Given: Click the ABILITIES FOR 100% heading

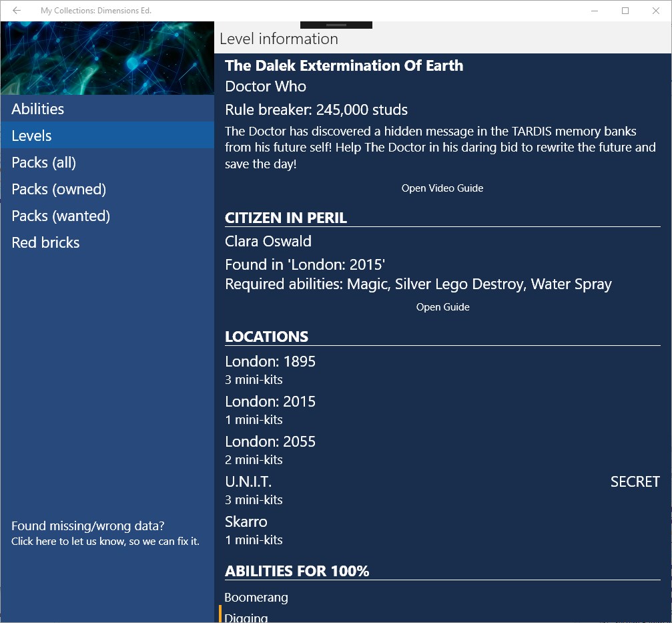Looking at the screenshot, I should click(x=297, y=571).
